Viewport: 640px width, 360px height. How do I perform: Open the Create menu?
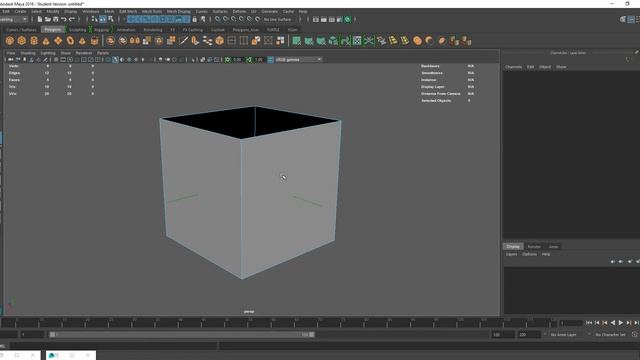(20, 11)
